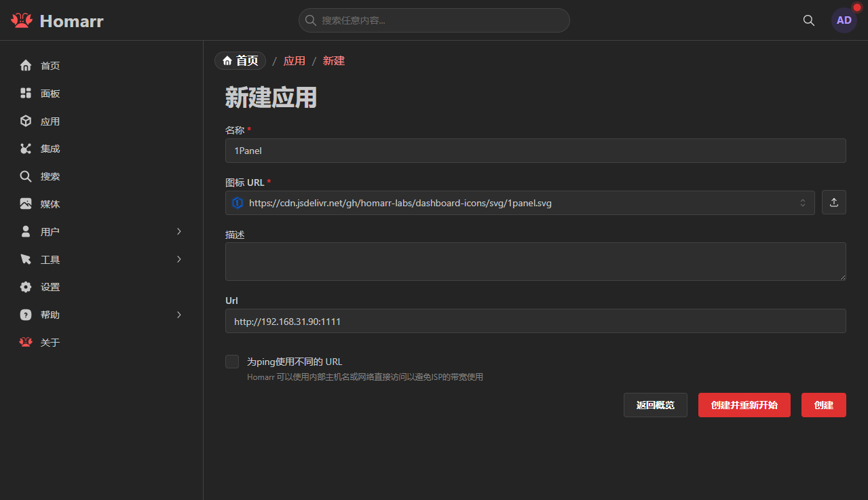Open 面板 boards via its grid icon

coord(25,93)
